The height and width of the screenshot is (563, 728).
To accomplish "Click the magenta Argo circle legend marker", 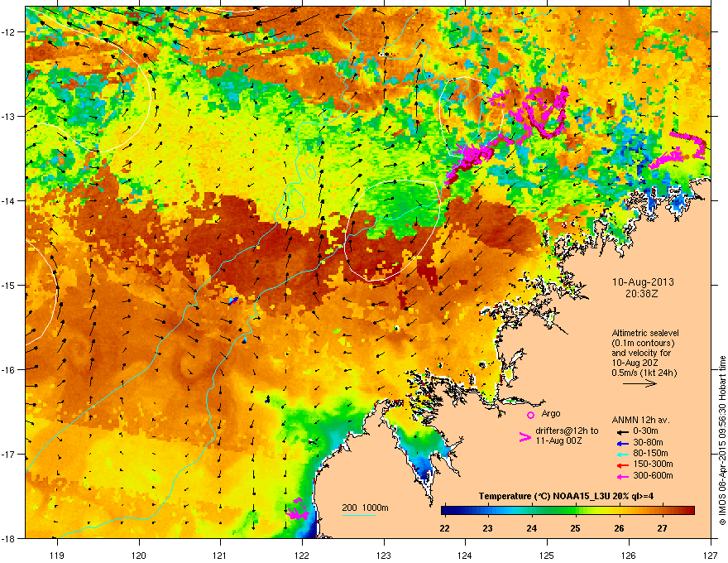I will 530,415.
